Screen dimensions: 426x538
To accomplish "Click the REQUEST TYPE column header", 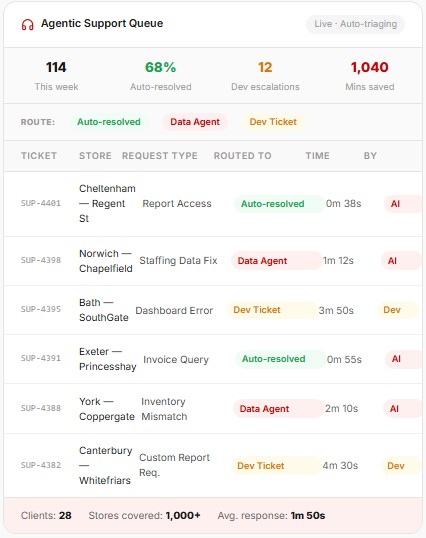I will [159, 156].
